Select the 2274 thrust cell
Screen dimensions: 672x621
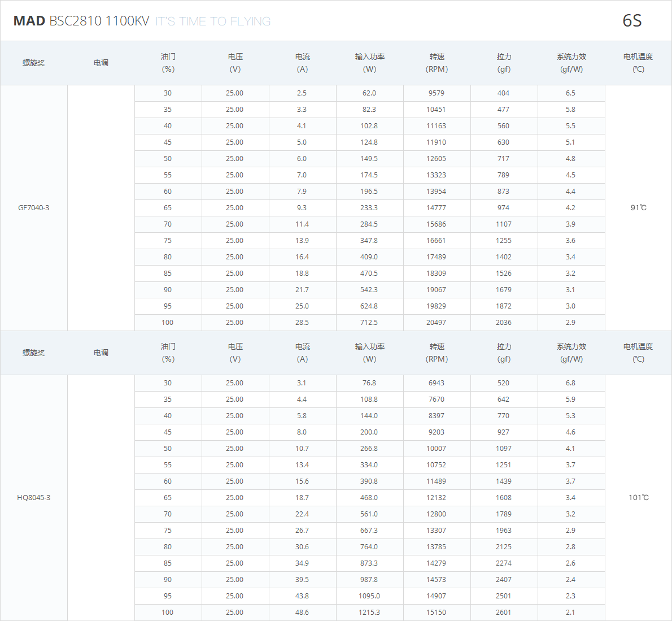[504, 563]
